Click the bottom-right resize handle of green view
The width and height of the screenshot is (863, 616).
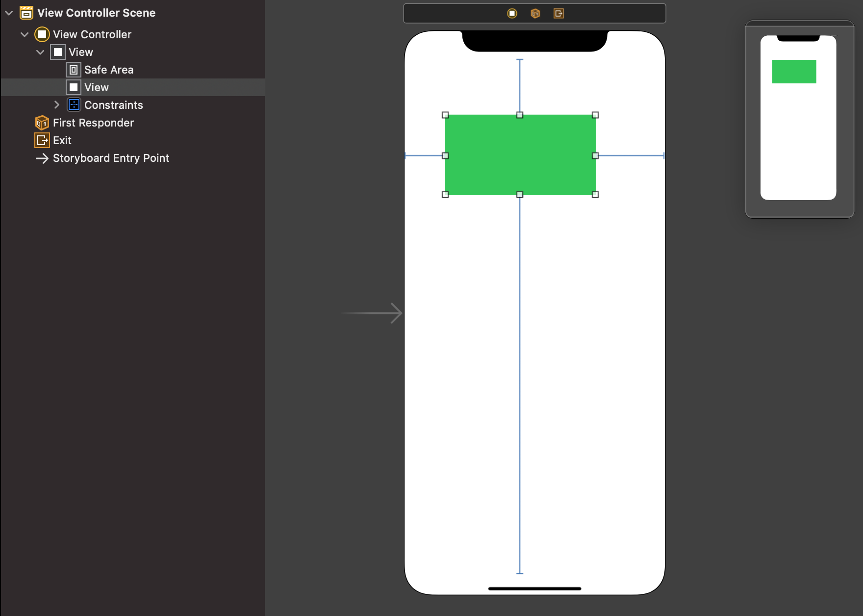point(595,195)
